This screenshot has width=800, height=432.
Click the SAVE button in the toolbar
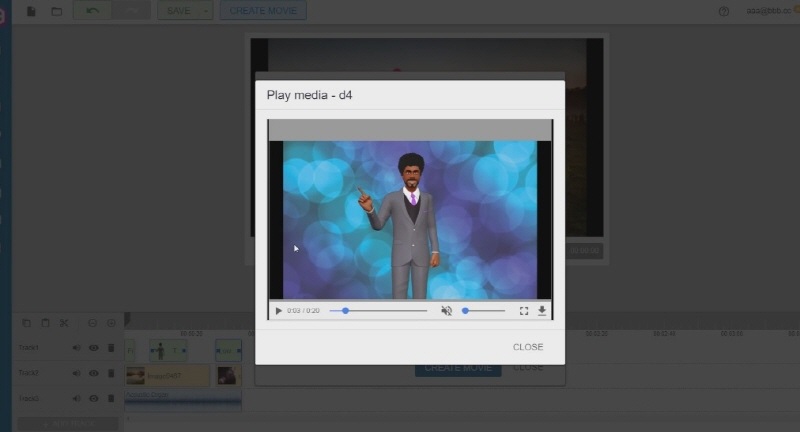coord(178,11)
